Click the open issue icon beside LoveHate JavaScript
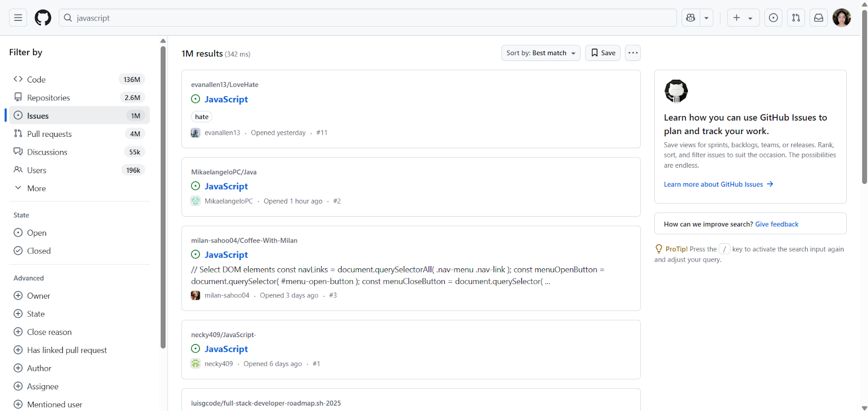This screenshot has width=868, height=411. [x=196, y=99]
